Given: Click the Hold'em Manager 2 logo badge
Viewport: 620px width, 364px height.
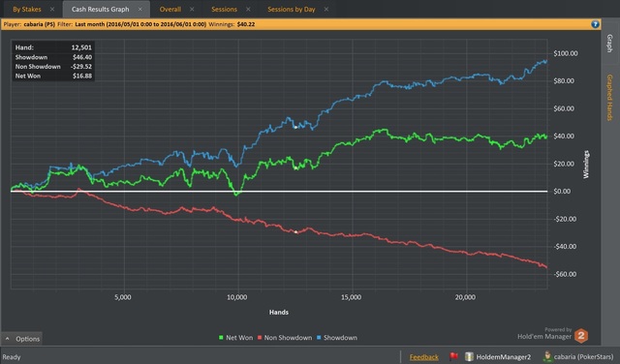Looking at the screenshot, I should (x=581, y=336).
